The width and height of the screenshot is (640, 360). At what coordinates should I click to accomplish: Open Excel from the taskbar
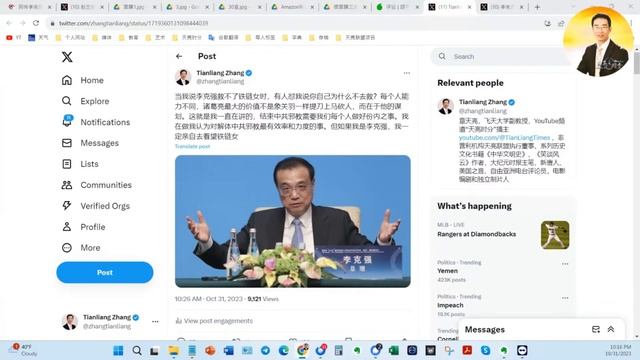click(394, 350)
